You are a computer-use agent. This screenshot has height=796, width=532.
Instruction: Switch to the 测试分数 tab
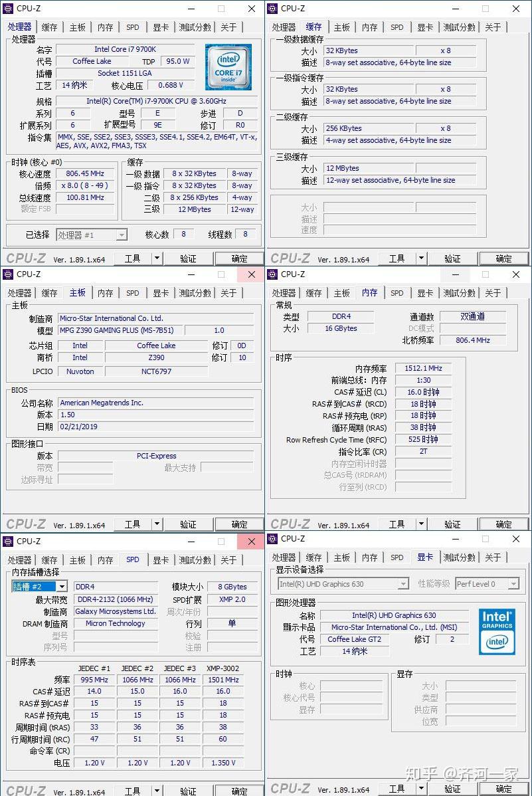pos(194,27)
